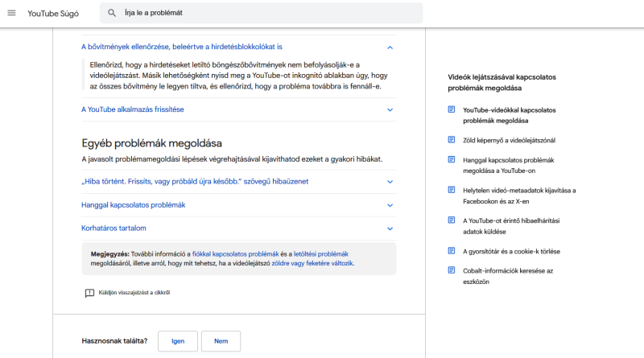This screenshot has height=358, width=644.
Task: Open fiókkal kapcsolatos problémák link
Action: point(235,254)
